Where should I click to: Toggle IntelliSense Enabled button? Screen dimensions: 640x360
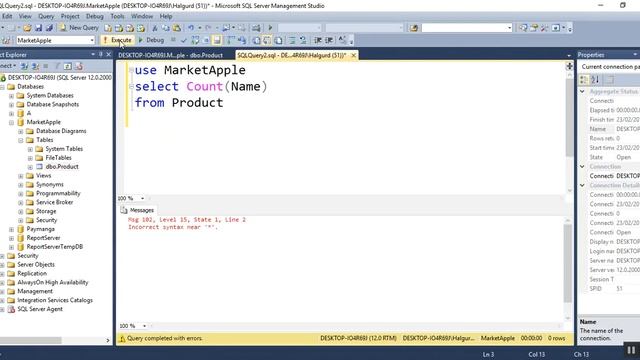tap(217, 40)
